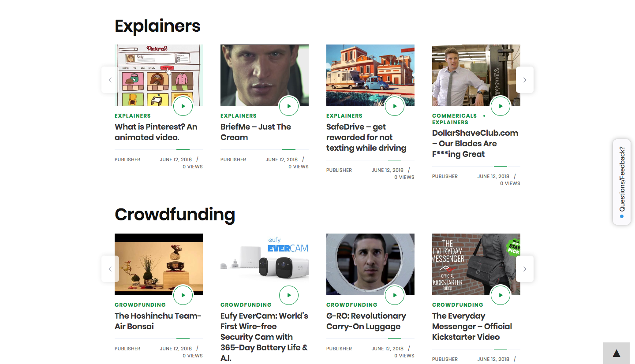The width and height of the screenshot is (635, 364).
Task: Click Publisher under the Hoshinchu Bonsai video
Action: tap(127, 349)
